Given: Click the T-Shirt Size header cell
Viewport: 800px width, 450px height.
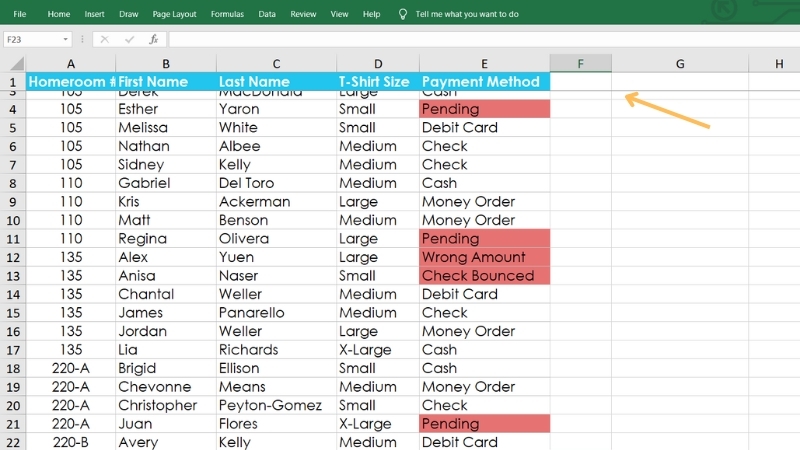Looking at the screenshot, I should click(378, 82).
